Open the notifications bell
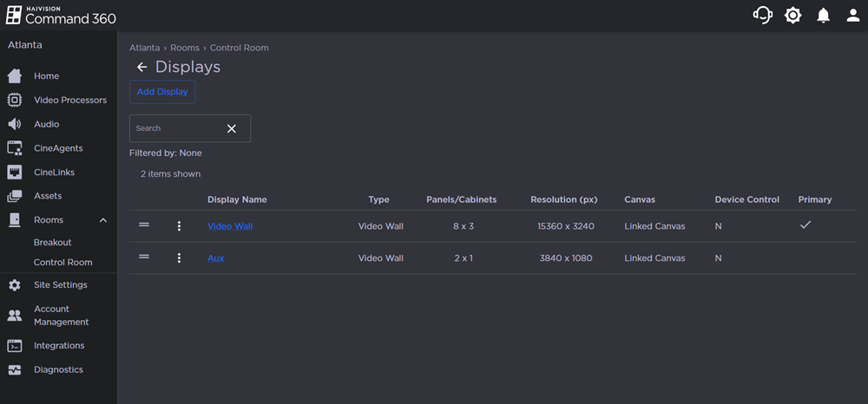The height and width of the screenshot is (404, 868). click(x=823, y=16)
